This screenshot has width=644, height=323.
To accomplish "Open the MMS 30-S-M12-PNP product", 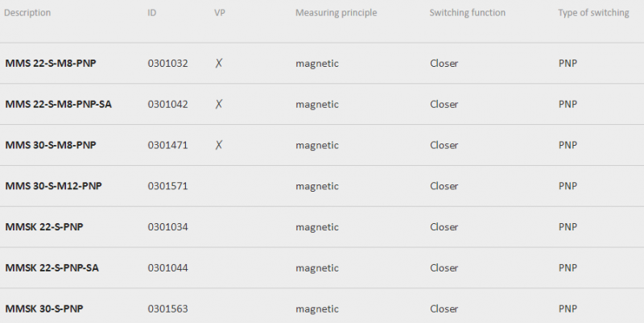I will [53, 186].
